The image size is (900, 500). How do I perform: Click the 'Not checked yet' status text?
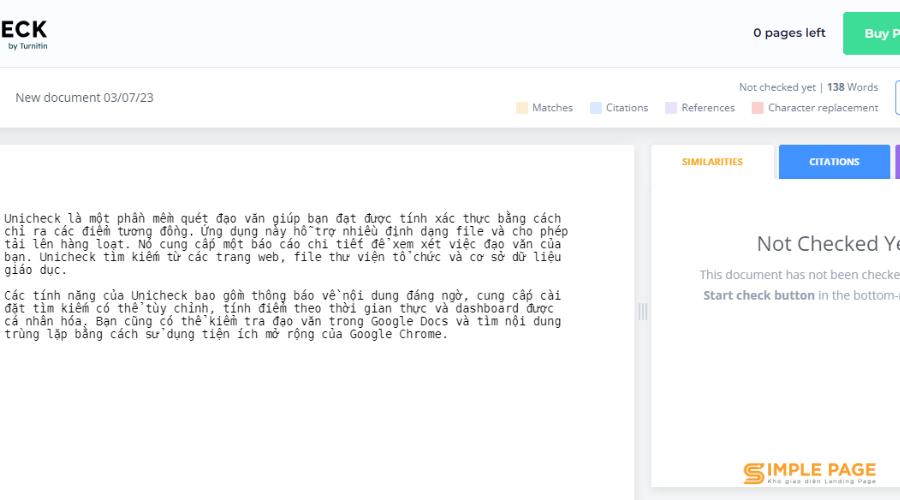tap(777, 87)
